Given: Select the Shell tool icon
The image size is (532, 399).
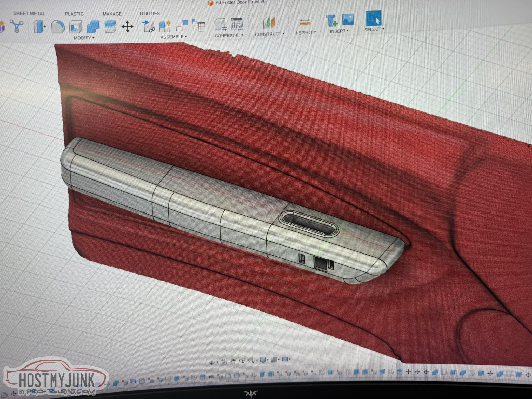Looking at the screenshot, I should (x=75, y=27).
